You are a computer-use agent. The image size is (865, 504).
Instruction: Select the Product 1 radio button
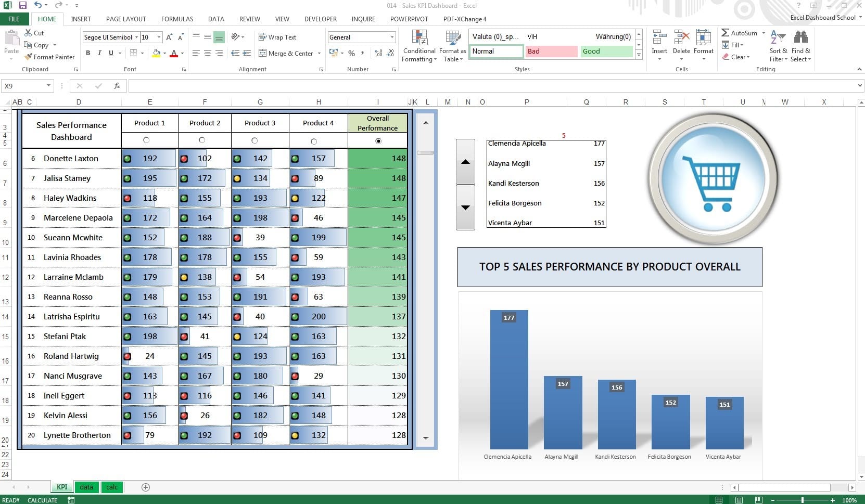point(147,140)
